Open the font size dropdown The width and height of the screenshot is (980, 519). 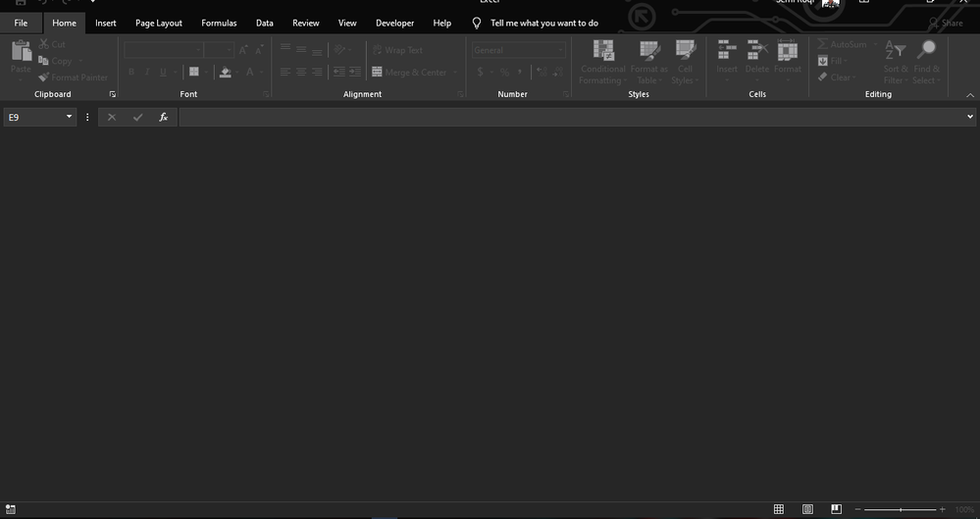coord(229,50)
